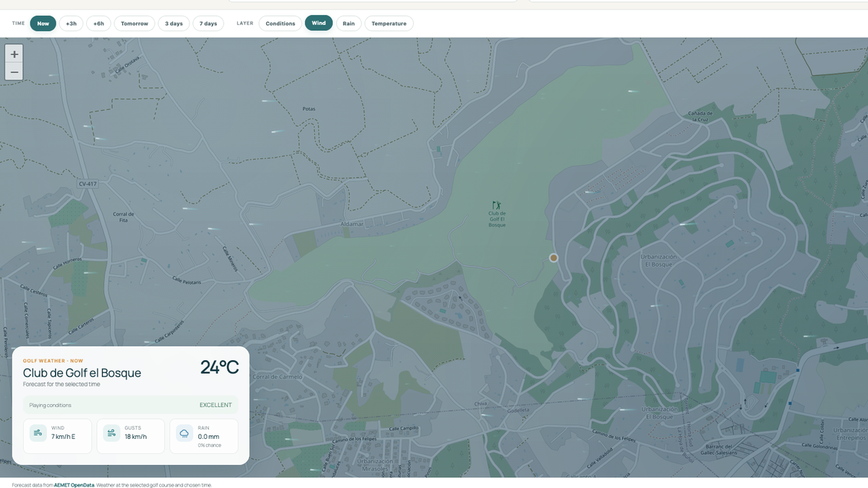Open the AEMET OpenData link
The width and height of the screenshot is (868, 488).
pos(74,485)
